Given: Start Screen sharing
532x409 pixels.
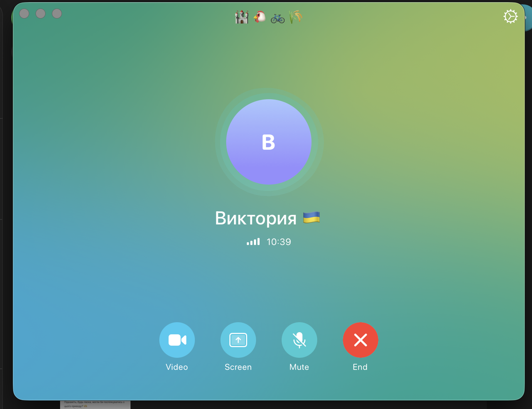Looking at the screenshot, I should click(238, 340).
